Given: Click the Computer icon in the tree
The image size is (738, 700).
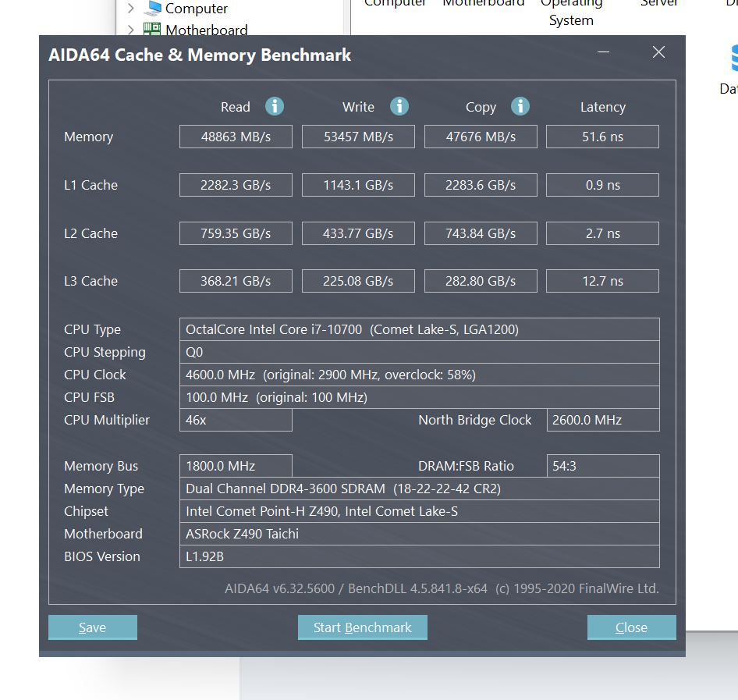Looking at the screenshot, I should point(154,9).
